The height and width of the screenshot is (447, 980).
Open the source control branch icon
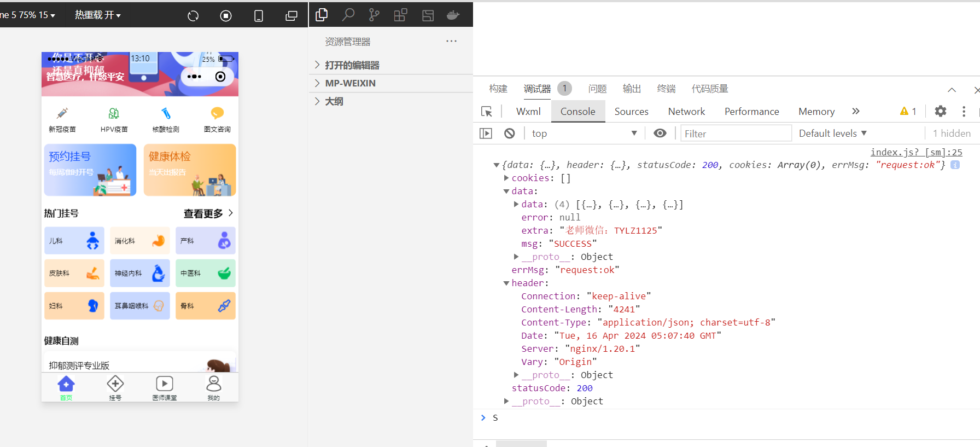coord(374,15)
